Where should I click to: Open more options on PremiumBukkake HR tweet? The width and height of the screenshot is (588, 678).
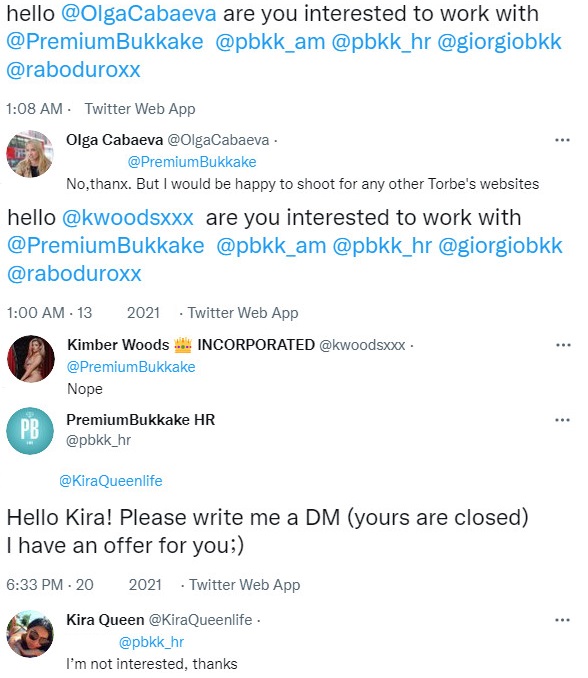click(562, 420)
